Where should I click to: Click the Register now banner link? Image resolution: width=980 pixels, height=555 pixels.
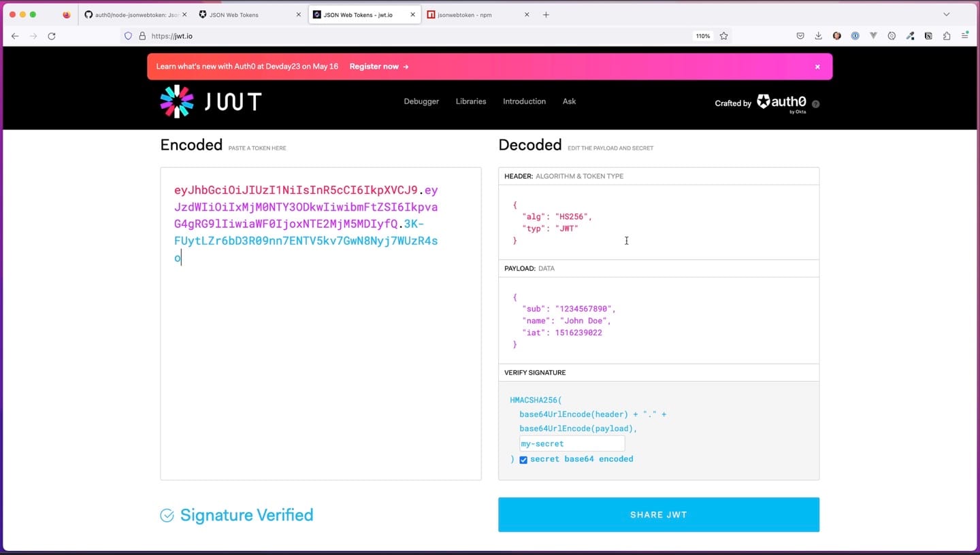[x=374, y=66]
